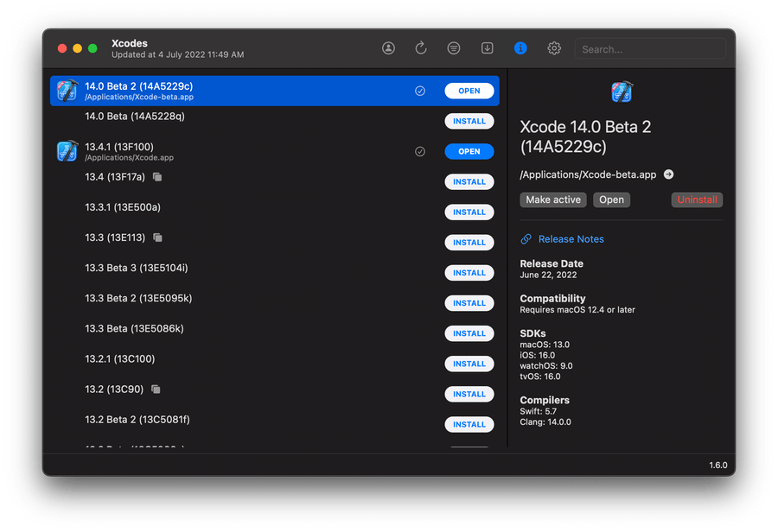This screenshot has width=778, height=532.
Task: Install Xcode 14.0 Beta (14A5228q)
Action: point(469,121)
